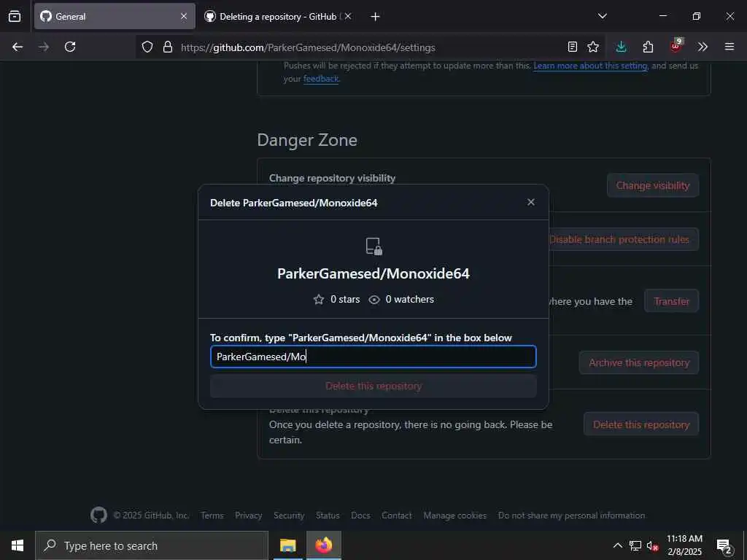Close the General tab
The height and width of the screenshot is (560, 747).
point(184,17)
